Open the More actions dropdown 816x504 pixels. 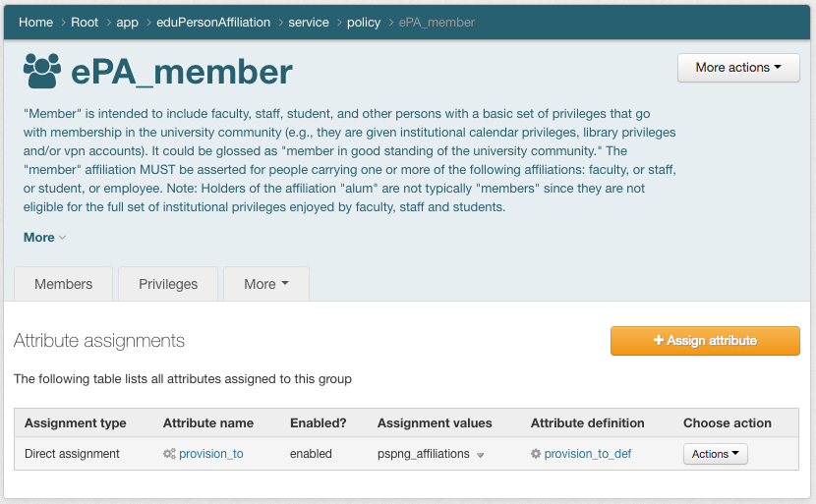(738, 68)
